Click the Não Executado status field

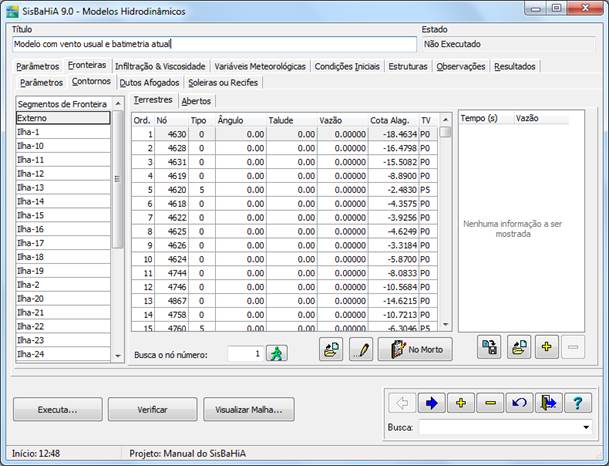508,44
